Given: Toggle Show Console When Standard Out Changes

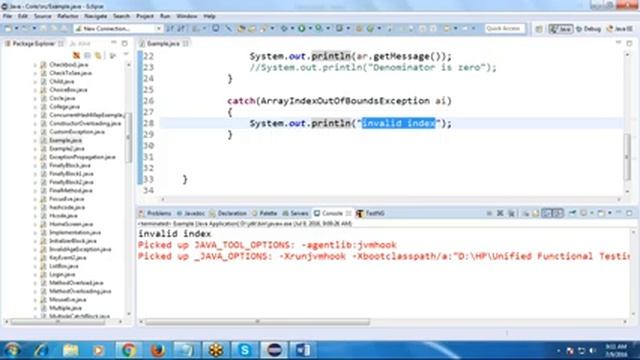Looking at the screenshot, I should (547, 213).
